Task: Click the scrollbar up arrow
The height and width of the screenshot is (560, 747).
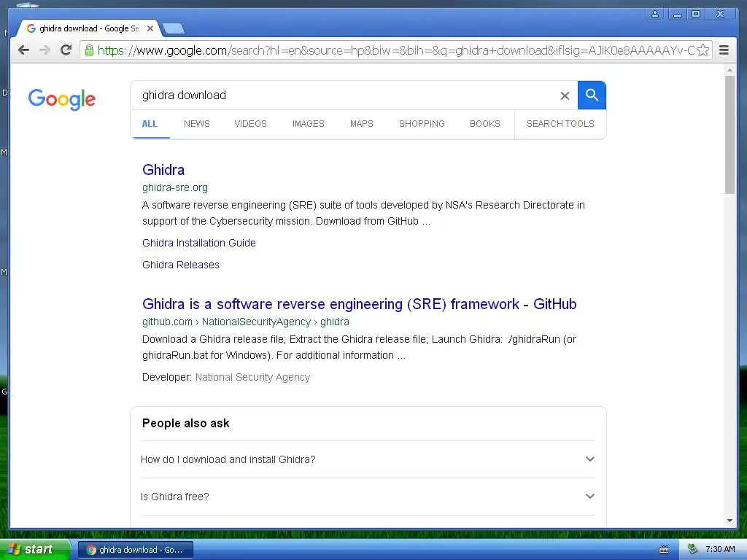Action: [729, 70]
